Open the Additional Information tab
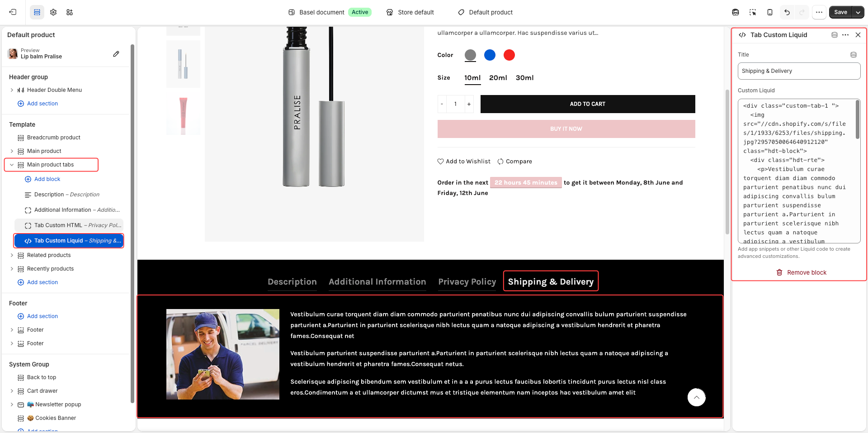 (377, 282)
